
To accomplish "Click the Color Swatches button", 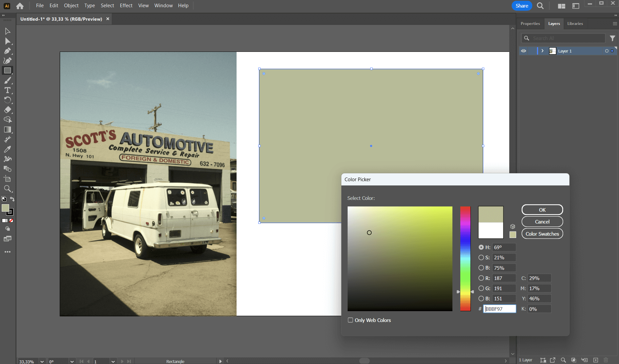I will (542, 234).
